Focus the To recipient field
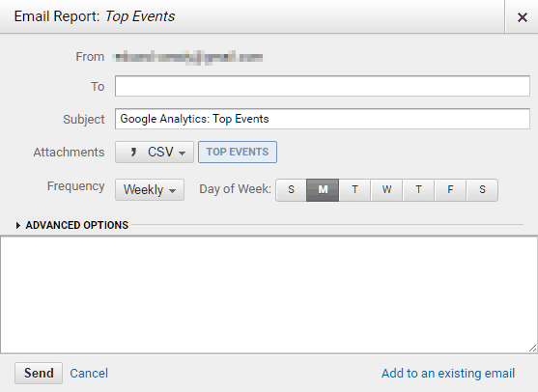 [x=323, y=86]
